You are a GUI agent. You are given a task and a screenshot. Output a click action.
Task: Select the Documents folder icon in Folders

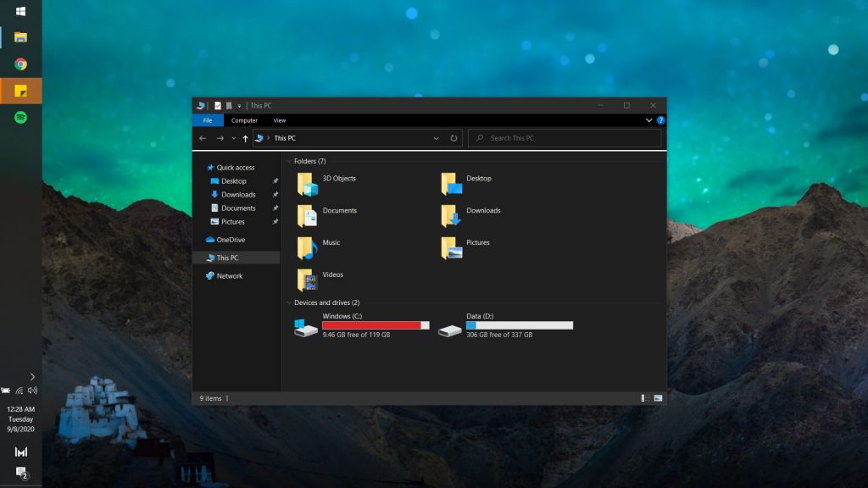click(307, 216)
